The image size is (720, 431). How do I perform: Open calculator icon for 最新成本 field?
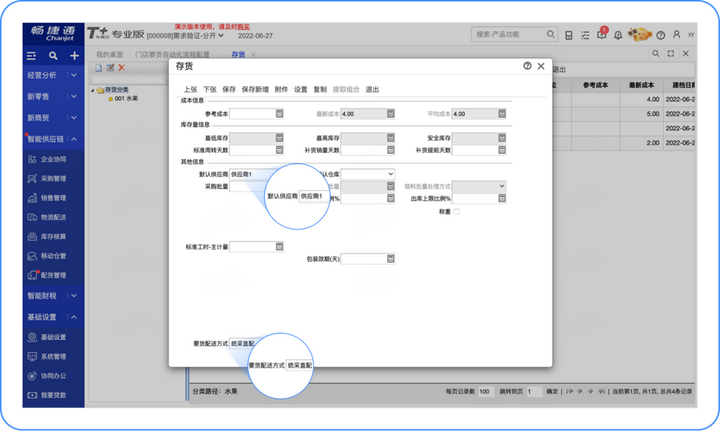tap(390, 113)
